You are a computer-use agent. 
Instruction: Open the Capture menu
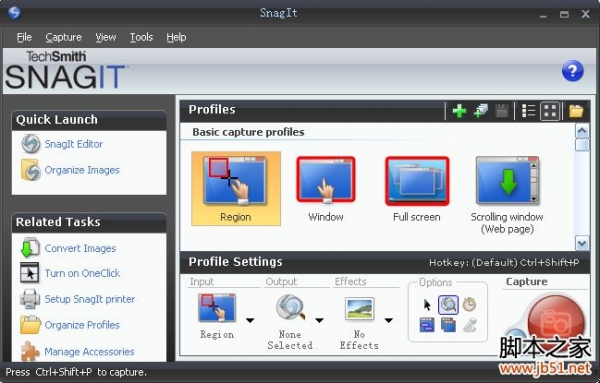coord(64,37)
